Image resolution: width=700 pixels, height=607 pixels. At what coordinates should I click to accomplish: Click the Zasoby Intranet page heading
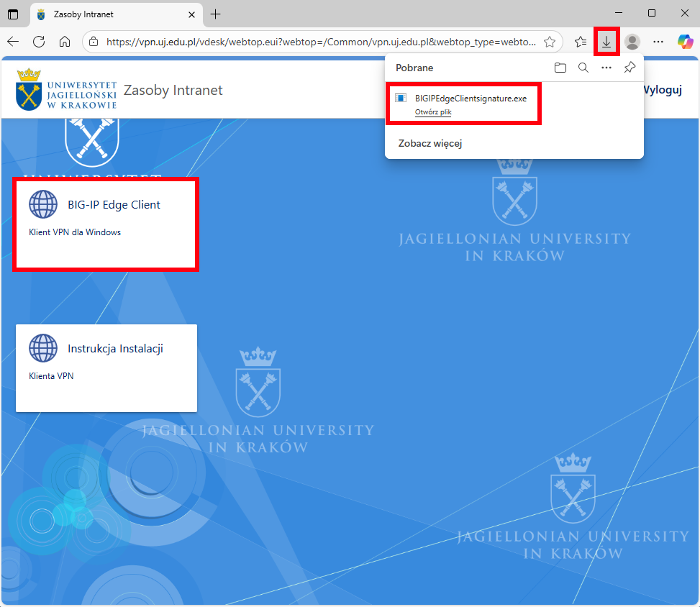pos(173,90)
